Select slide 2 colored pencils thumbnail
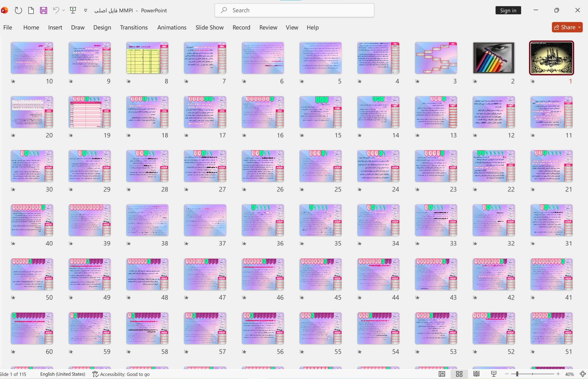Image resolution: width=588 pixels, height=379 pixels. click(494, 58)
